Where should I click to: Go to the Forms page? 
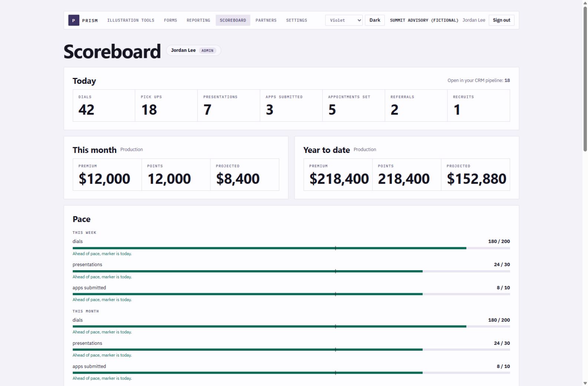pos(170,20)
